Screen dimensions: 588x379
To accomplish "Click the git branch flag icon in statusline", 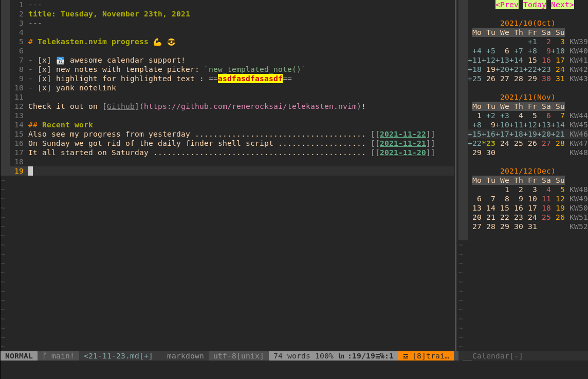I will tap(45, 356).
